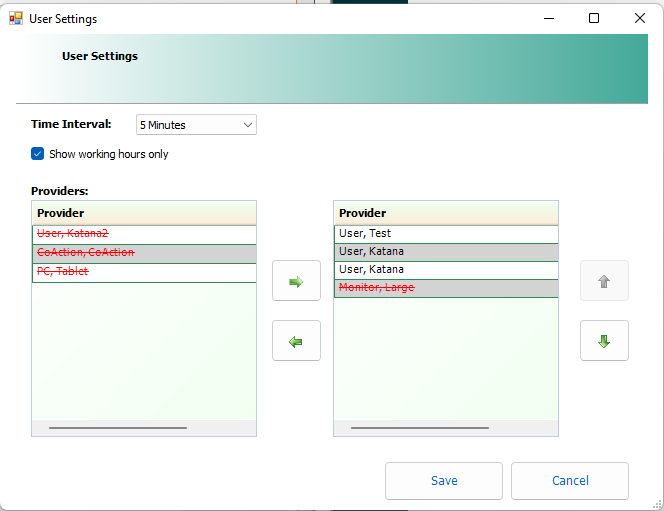This screenshot has width=664, height=511.
Task: Select User, Test in right list
Action: (x=446, y=234)
